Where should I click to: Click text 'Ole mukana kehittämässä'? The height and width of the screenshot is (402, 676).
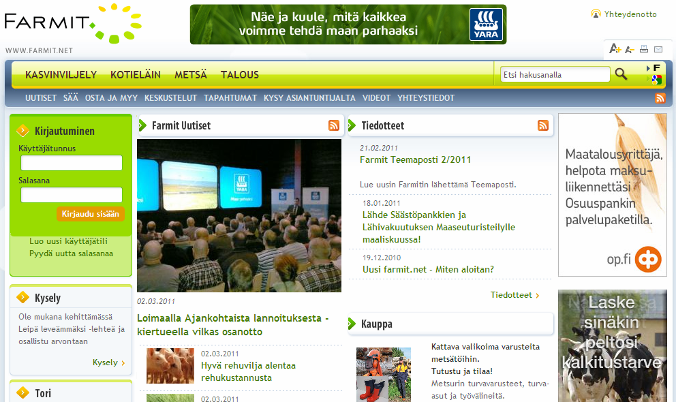pyautogui.click(x=65, y=317)
